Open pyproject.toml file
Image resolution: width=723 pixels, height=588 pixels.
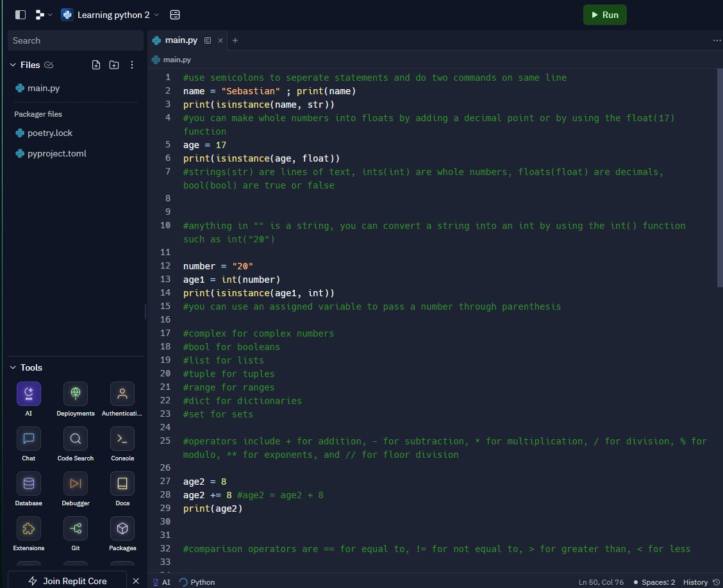[x=75, y=153]
